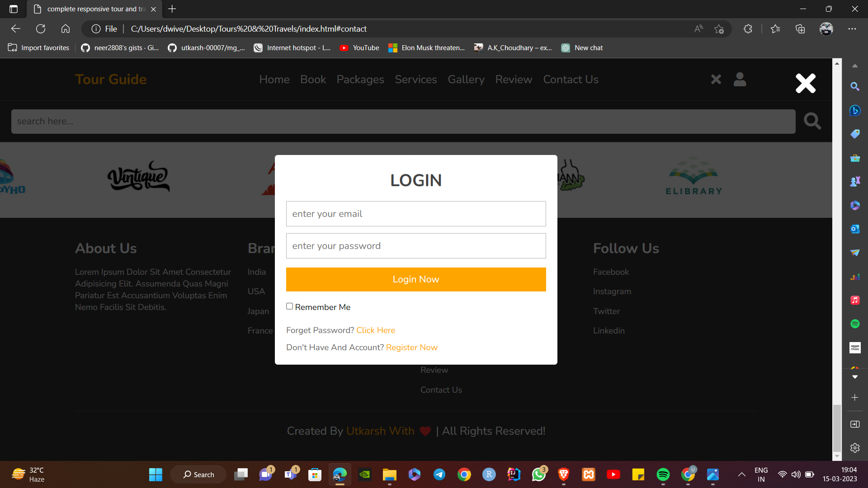This screenshot has width=868, height=488.
Task: Click the Register Now link
Action: 411,347
